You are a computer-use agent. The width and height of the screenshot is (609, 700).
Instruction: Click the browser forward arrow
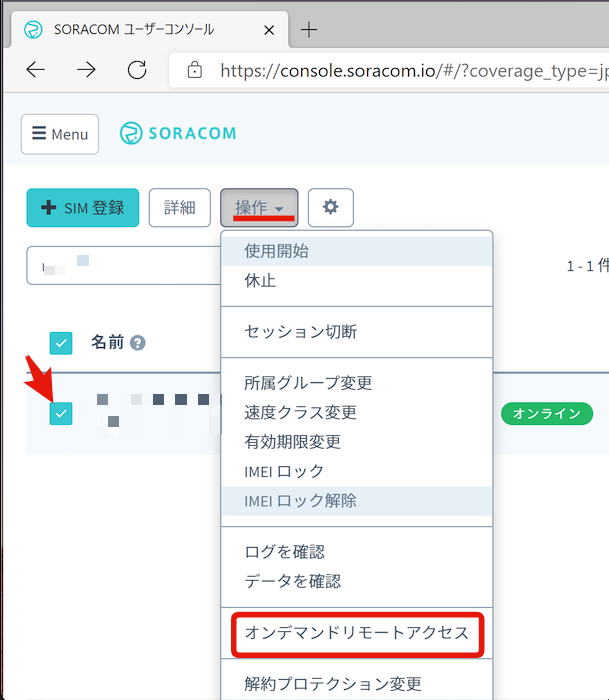[x=87, y=70]
